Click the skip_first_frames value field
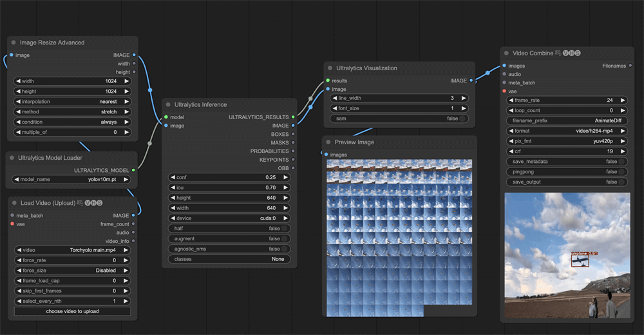644x335 pixels. pyautogui.click(x=73, y=291)
